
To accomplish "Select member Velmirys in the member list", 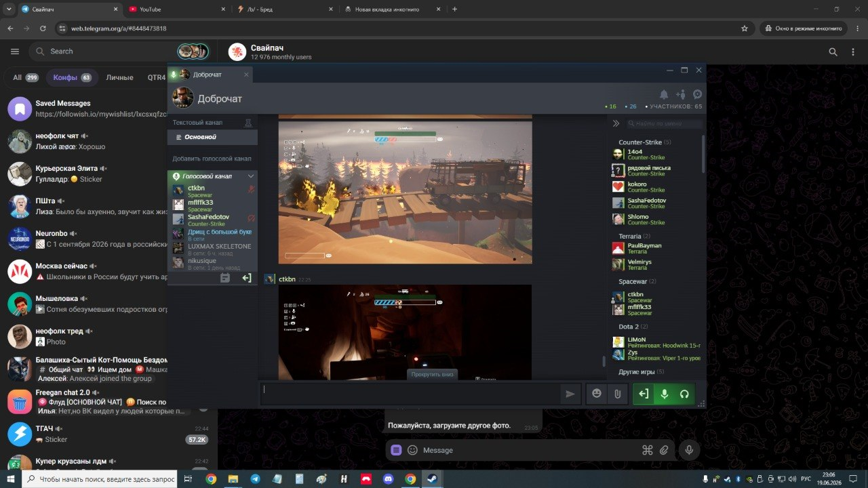I will (655, 264).
